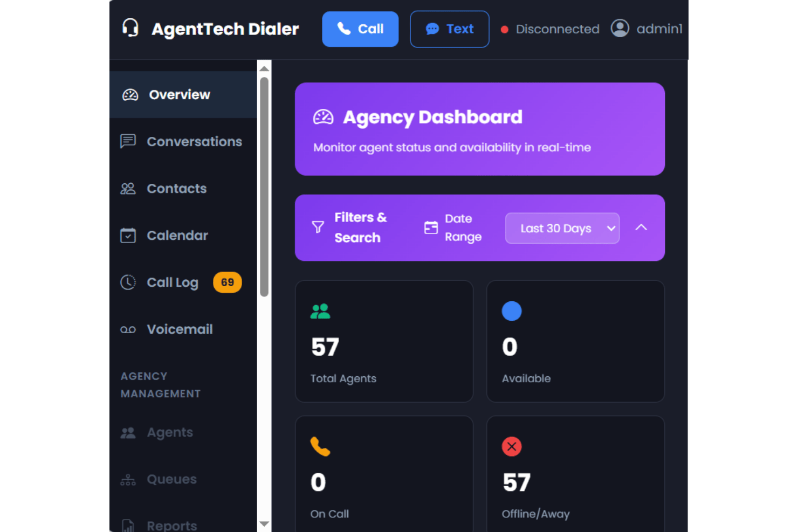Click the On Call label text

pos(329,514)
